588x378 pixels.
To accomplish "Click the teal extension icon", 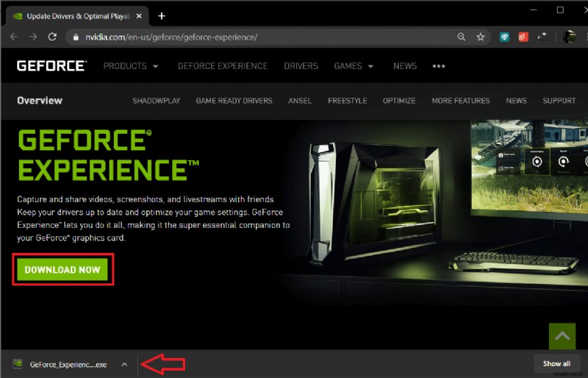I will click(504, 37).
